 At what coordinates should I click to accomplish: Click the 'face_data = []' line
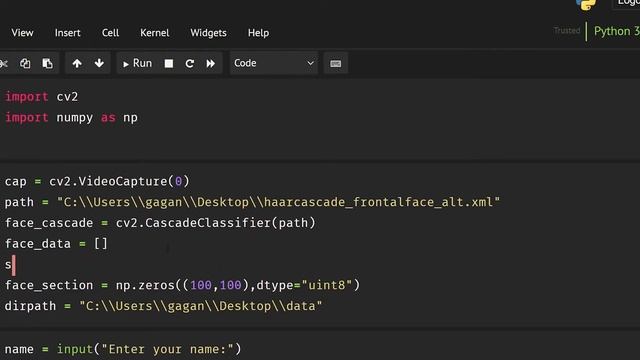tap(56, 244)
